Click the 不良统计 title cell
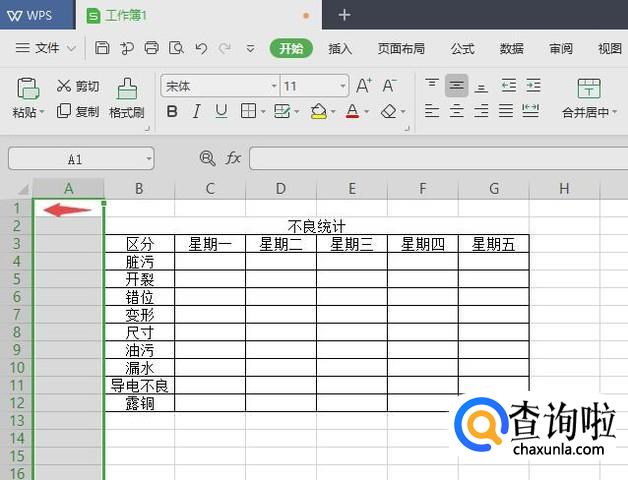The width and height of the screenshot is (628, 480). [x=316, y=226]
